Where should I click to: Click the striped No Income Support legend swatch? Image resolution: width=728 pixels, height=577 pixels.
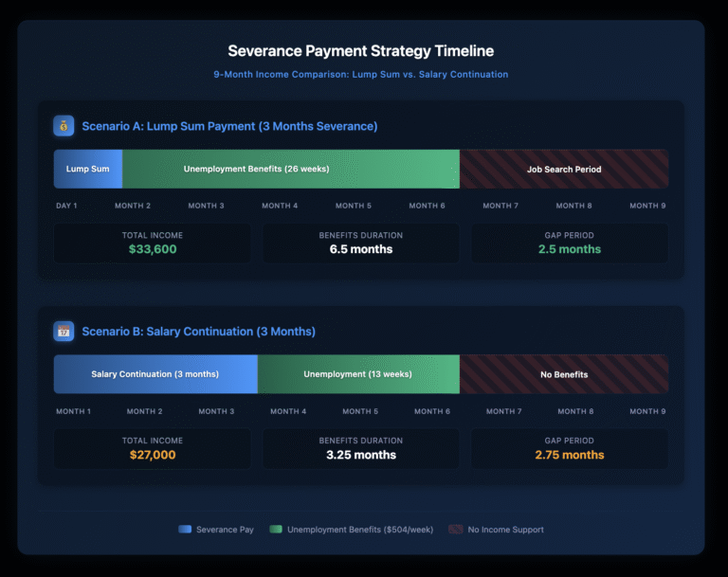coord(457,530)
